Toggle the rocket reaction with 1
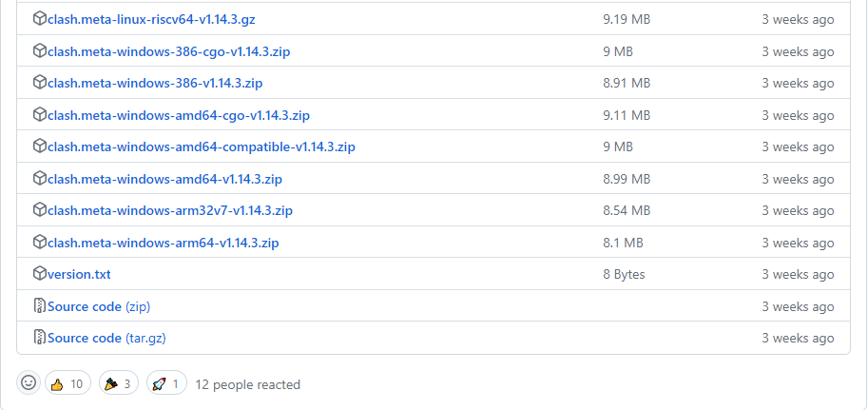 (166, 384)
